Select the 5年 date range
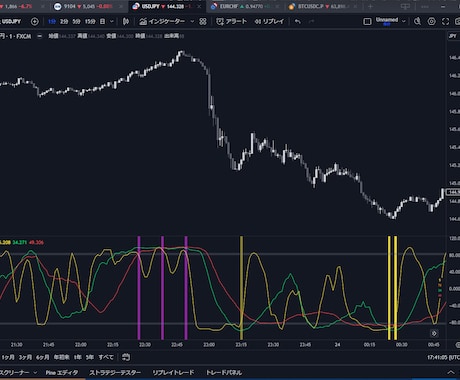Viewport: 460px width, 380px height. click(x=90, y=357)
